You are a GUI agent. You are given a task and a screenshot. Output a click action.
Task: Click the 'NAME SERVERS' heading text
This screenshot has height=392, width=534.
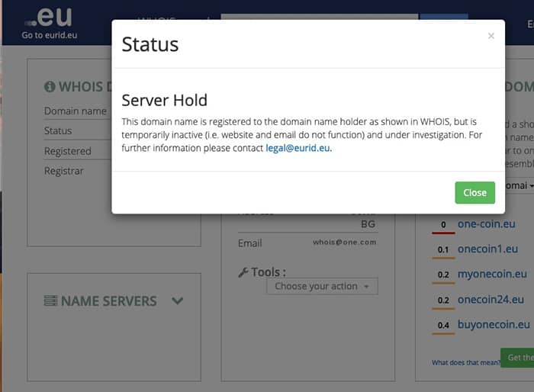(109, 301)
